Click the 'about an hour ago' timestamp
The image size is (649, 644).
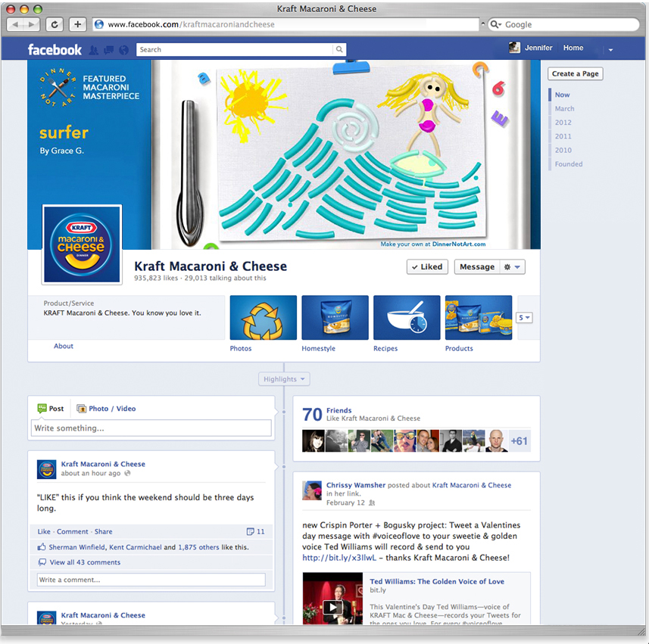[x=91, y=473]
